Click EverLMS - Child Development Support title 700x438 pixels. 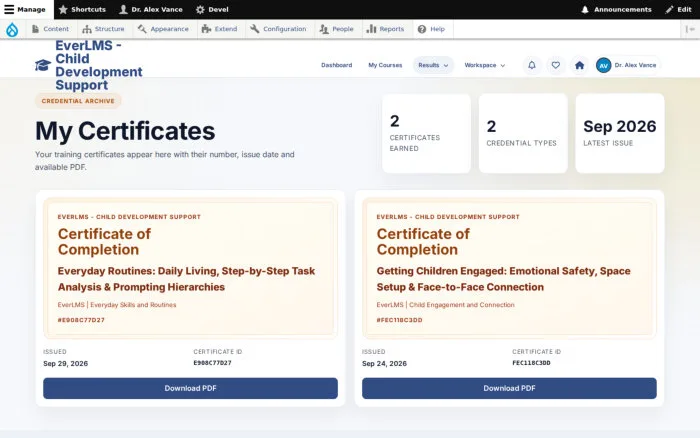[x=99, y=65]
